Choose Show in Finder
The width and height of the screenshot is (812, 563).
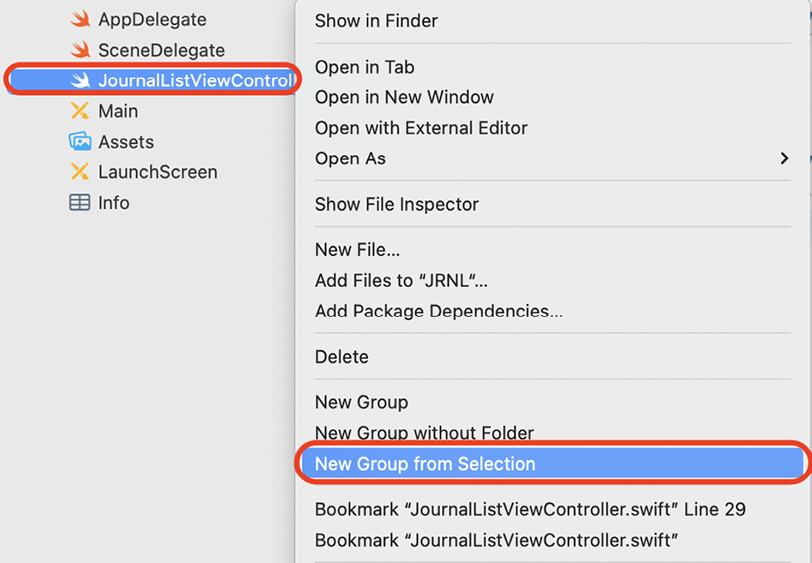(x=376, y=21)
